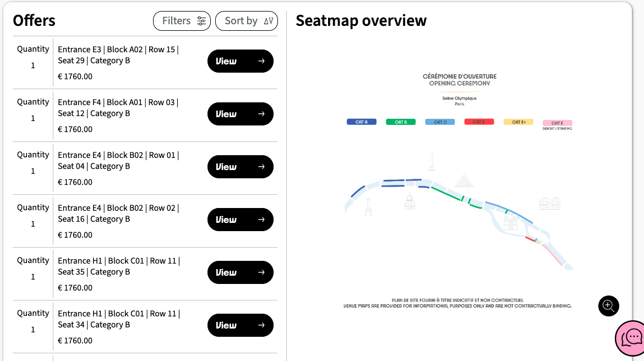Select the CAT A blue legend swatch
The height and width of the screenshot is (361, 644).
pos(361,122)
